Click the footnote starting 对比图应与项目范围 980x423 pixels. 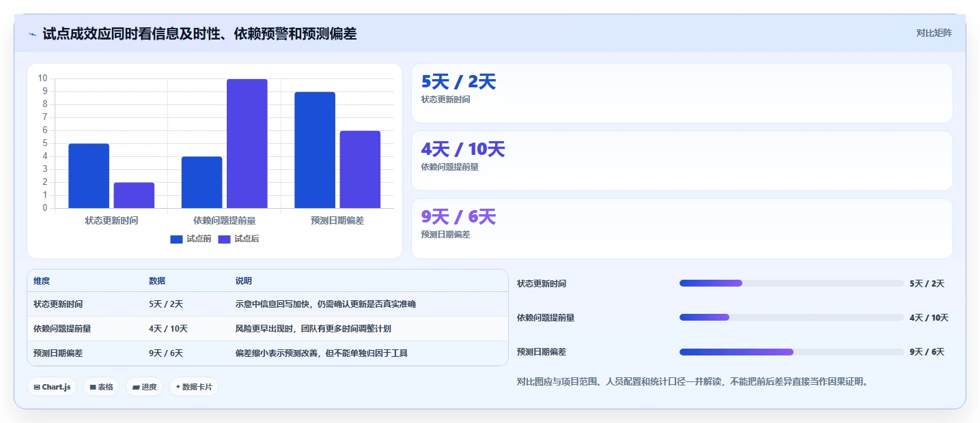point(692,382)
